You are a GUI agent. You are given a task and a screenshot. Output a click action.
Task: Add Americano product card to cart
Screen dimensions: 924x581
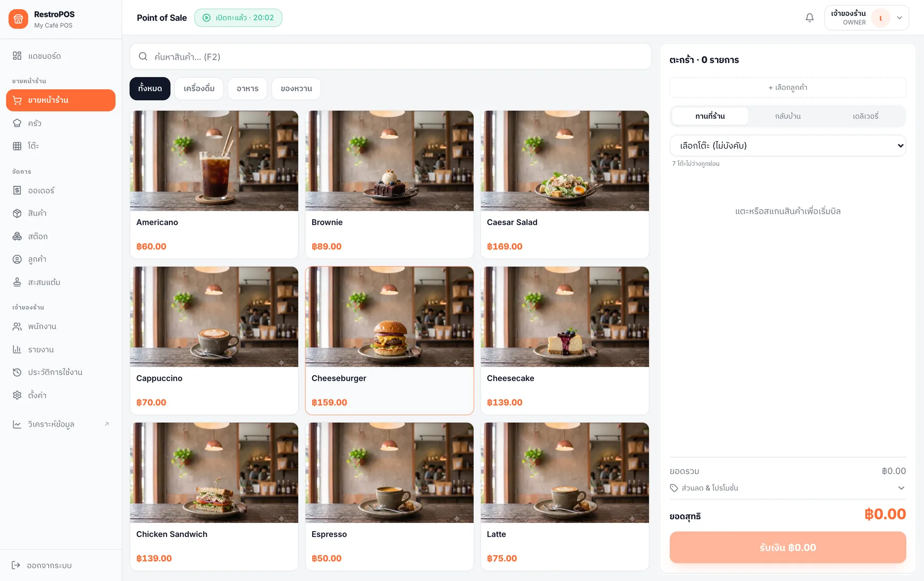(x=214, y=184)
